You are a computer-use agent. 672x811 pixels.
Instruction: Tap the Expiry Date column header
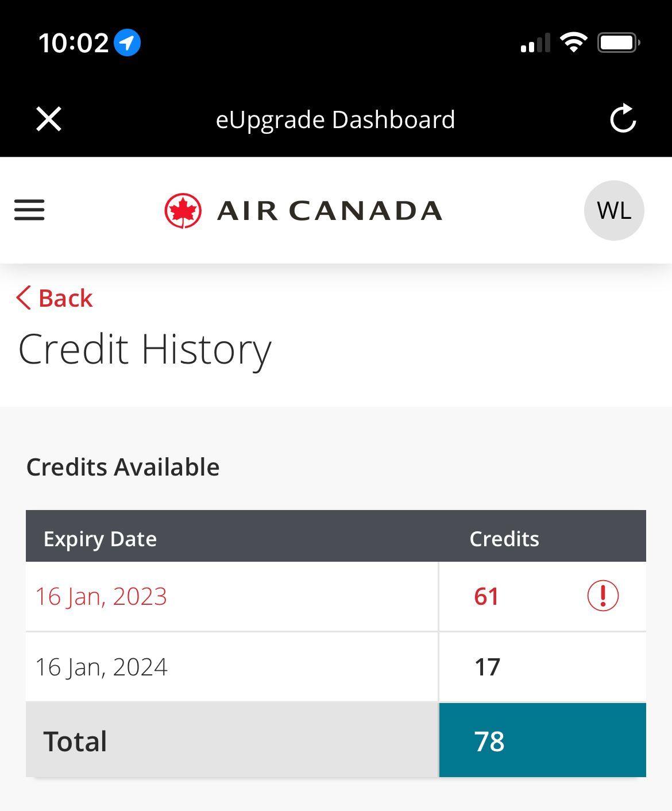(x=100, y=539)
